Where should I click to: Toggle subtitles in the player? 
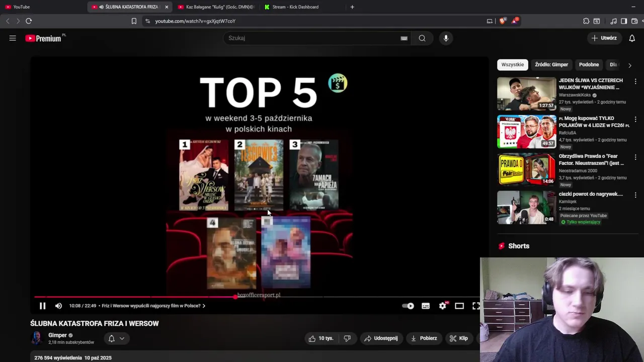click(x=426, y=306)
